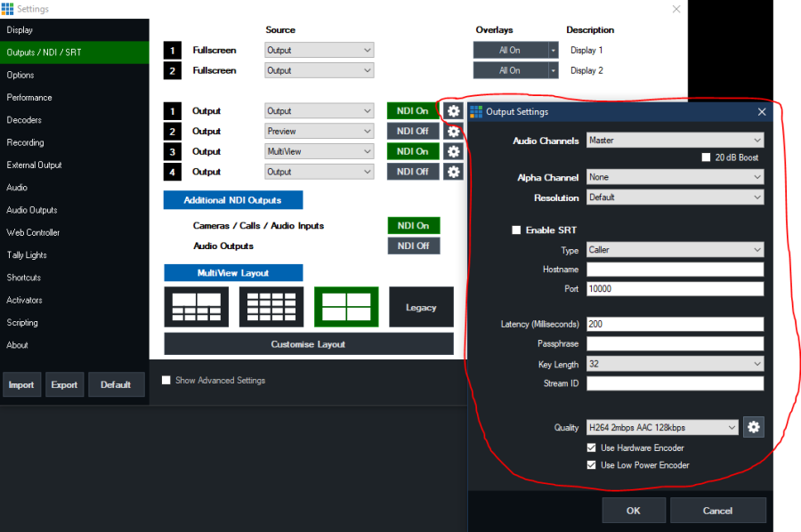Open the Recording settings section
Image resolution: width=801 pixels, height=532 pixels.
coord(25,142)
